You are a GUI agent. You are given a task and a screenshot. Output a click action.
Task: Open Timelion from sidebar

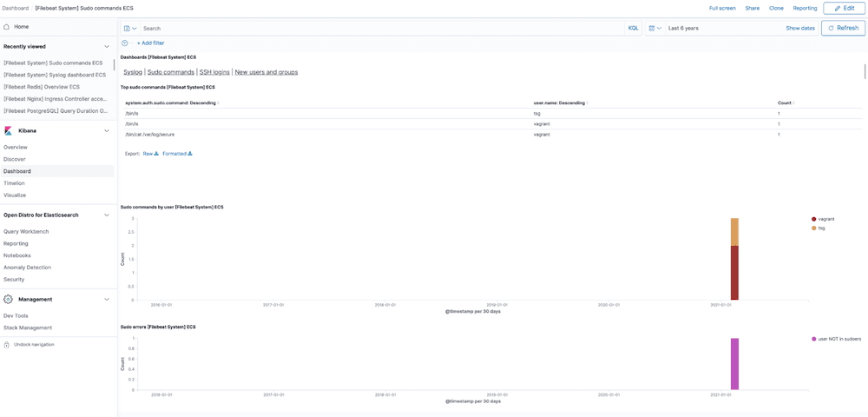click(14, 182)
